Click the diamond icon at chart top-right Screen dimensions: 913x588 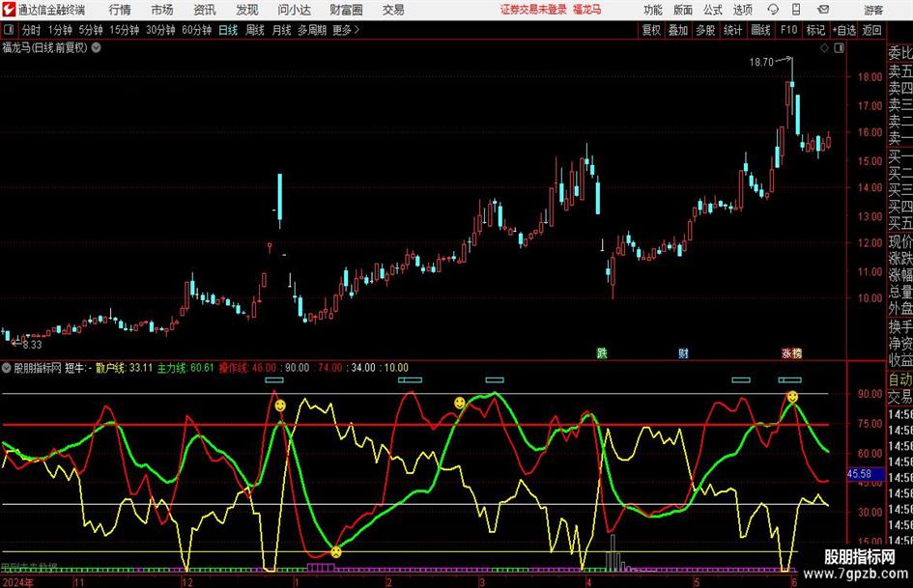[824, 48]
